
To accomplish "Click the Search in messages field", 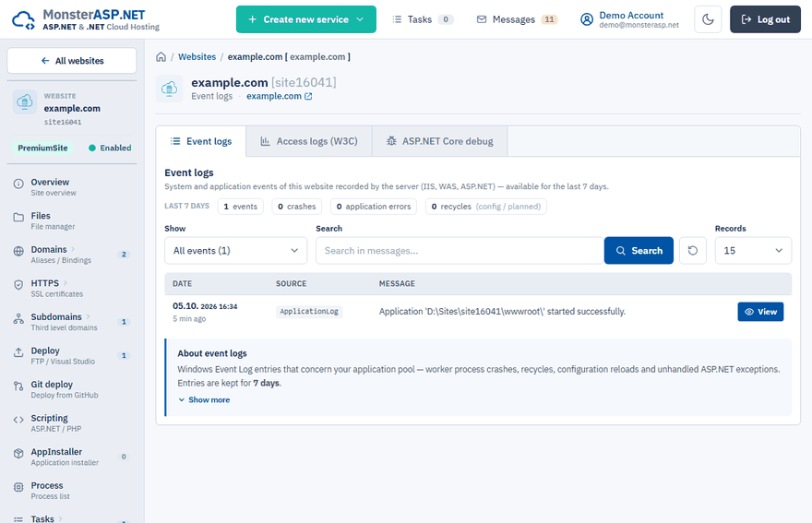I will pos(460,251).
